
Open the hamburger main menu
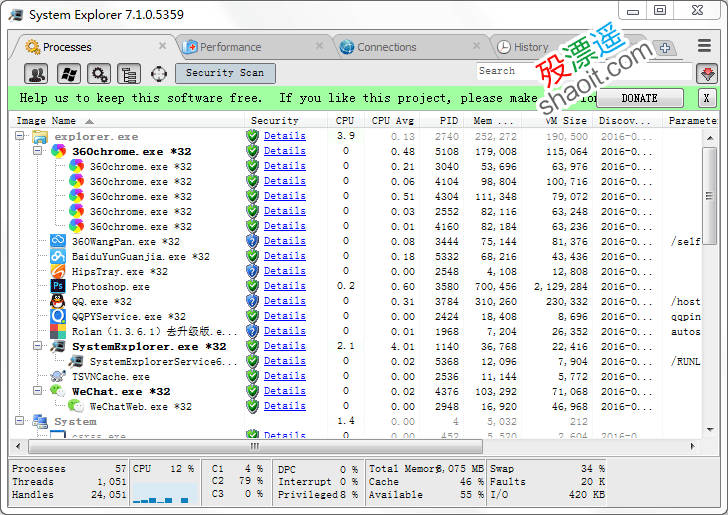704,46
